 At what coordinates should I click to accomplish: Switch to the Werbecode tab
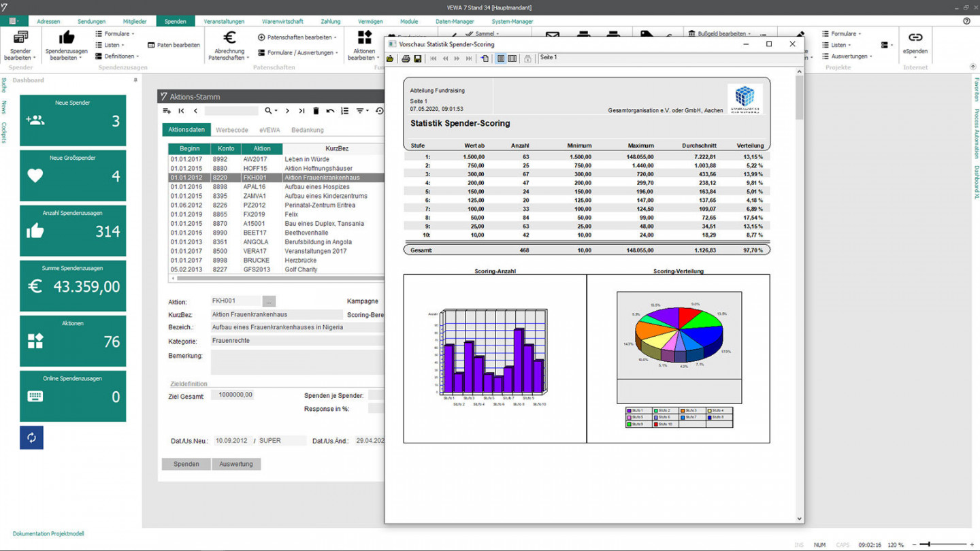point(232,130)
